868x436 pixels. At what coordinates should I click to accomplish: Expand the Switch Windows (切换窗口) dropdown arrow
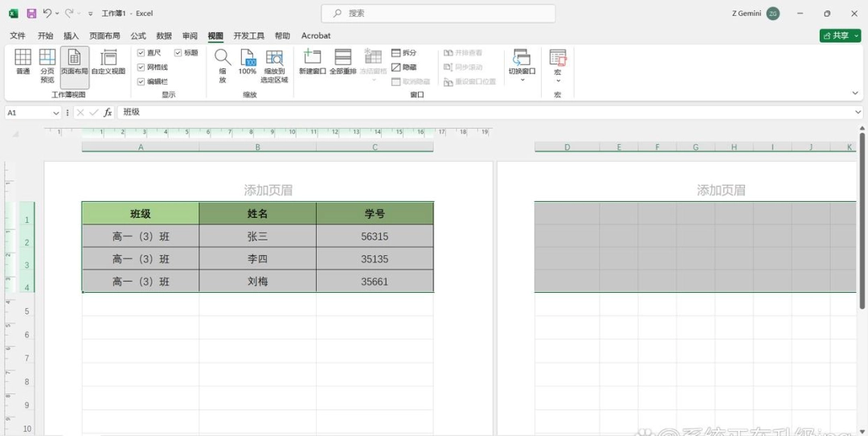click(522, 80)
